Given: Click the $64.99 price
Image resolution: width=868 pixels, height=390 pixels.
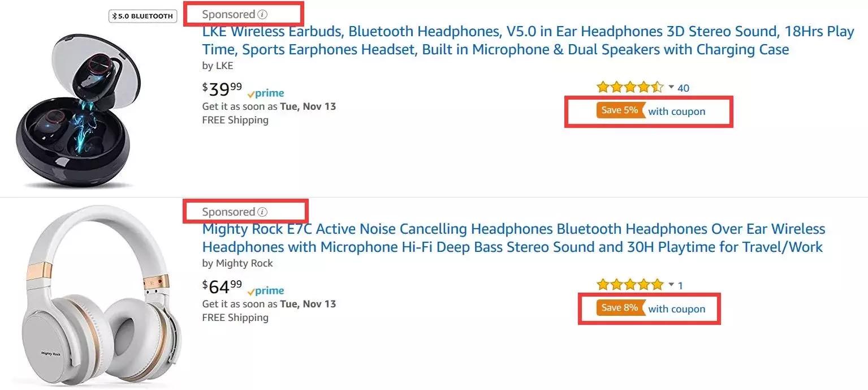Looking at the screenshot, I should coord(222,287).
